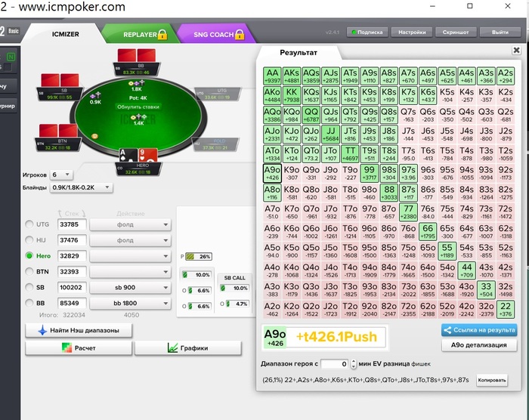Screen dimensions: 529x420
Task: Open the BTN action dropdown
Action: tap(130, 272)
